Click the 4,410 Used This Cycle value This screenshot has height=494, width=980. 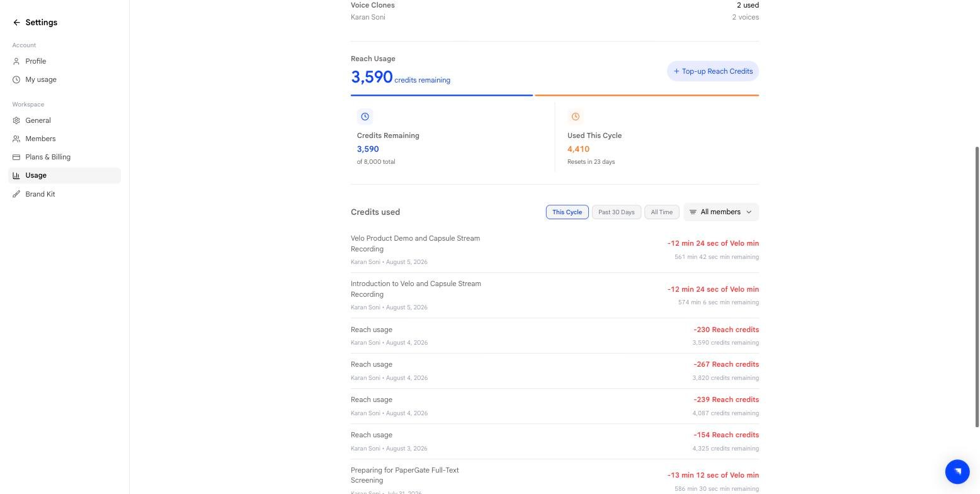578,149
